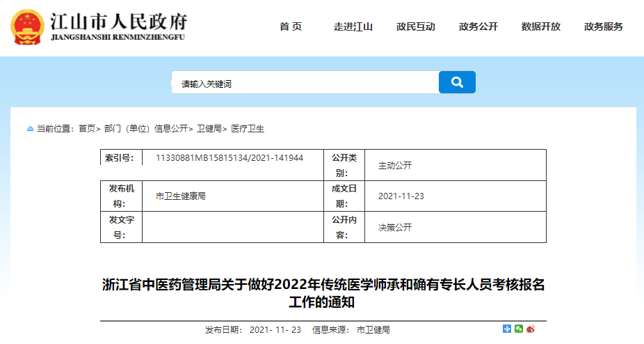Open the 政务服务 navigation item
The image size is (644, 344).
604,27
